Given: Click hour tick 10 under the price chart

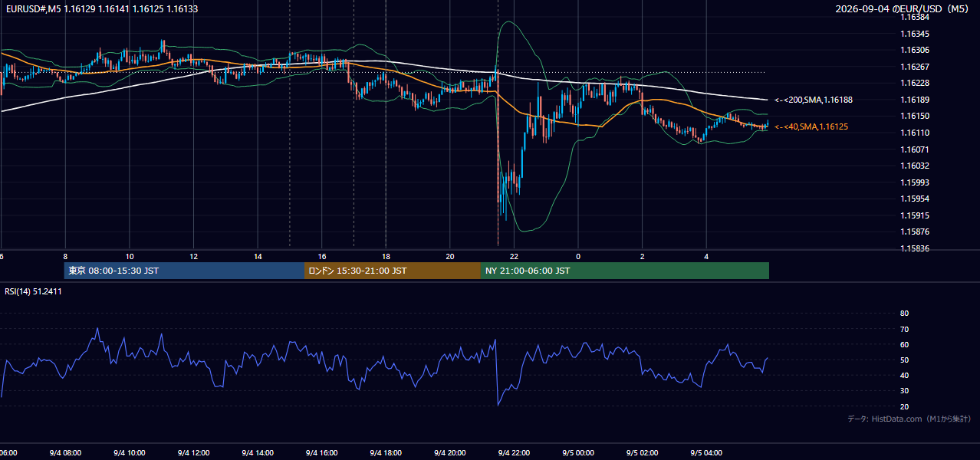Looking at the screenshot, I should (130, 256).
